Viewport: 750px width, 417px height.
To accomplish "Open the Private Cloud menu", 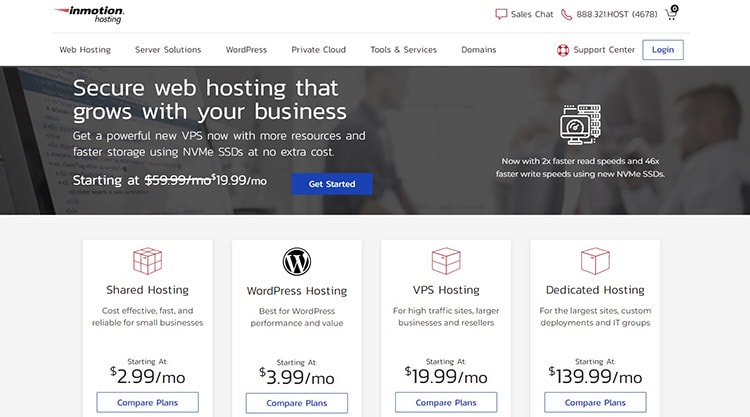I will pyautogui.click(x=319, y=50).
